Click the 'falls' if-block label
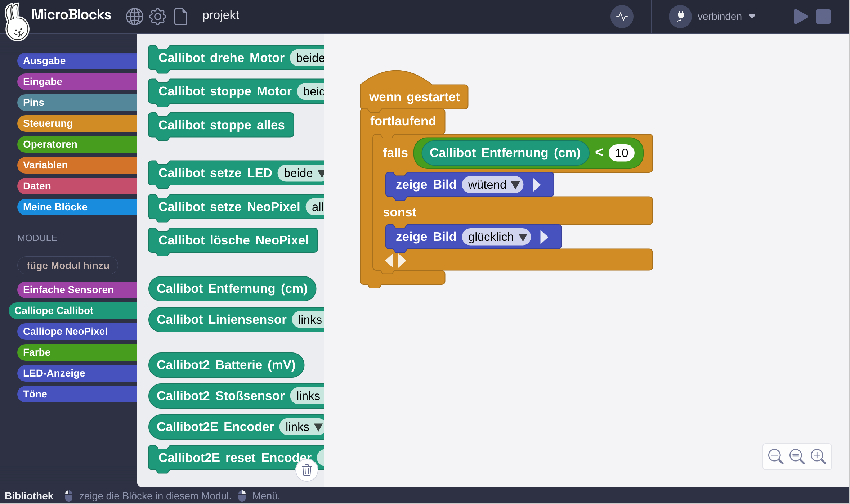 pos(395,153)
